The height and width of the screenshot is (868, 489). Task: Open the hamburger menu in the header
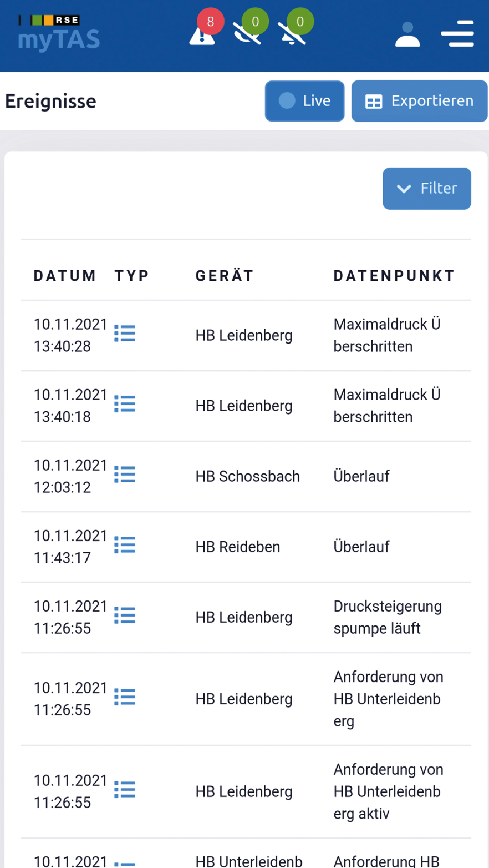pyautogui.click(x=457, y=33)
